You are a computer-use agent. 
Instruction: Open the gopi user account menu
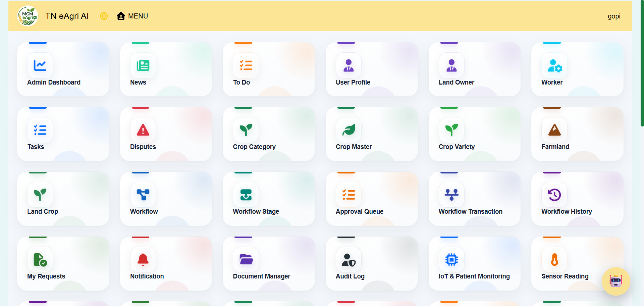pos(614,16)
